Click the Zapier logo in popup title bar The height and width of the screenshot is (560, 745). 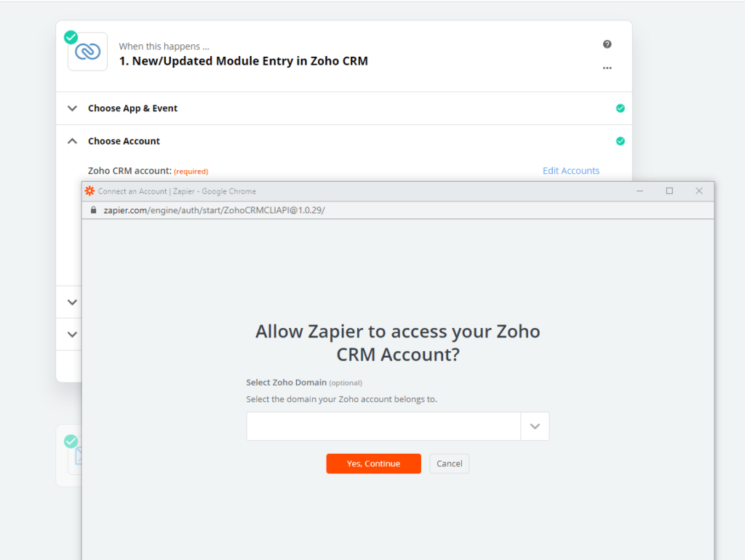[89, 191]
